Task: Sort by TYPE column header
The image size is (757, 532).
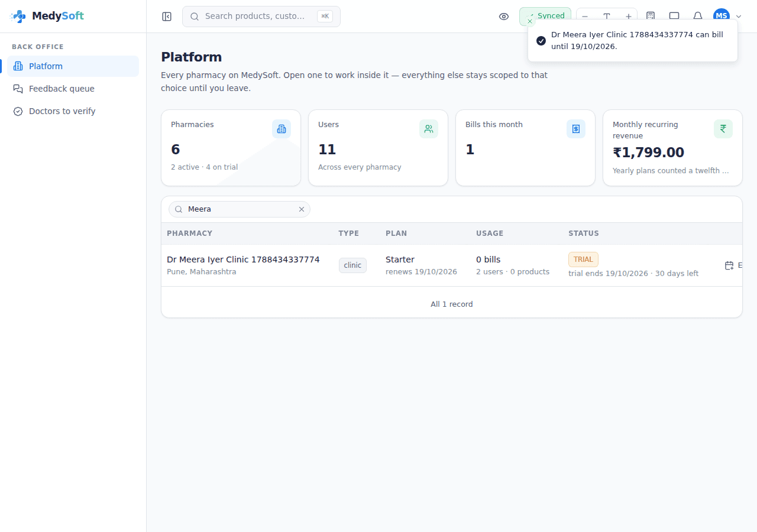Action: [x=348, y=233]
